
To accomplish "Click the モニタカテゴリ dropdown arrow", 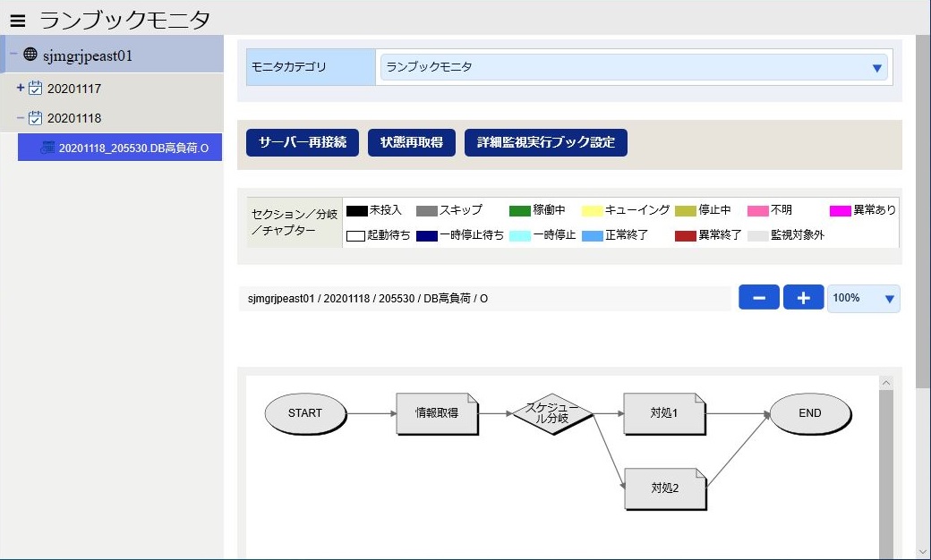I will point(877,68).
